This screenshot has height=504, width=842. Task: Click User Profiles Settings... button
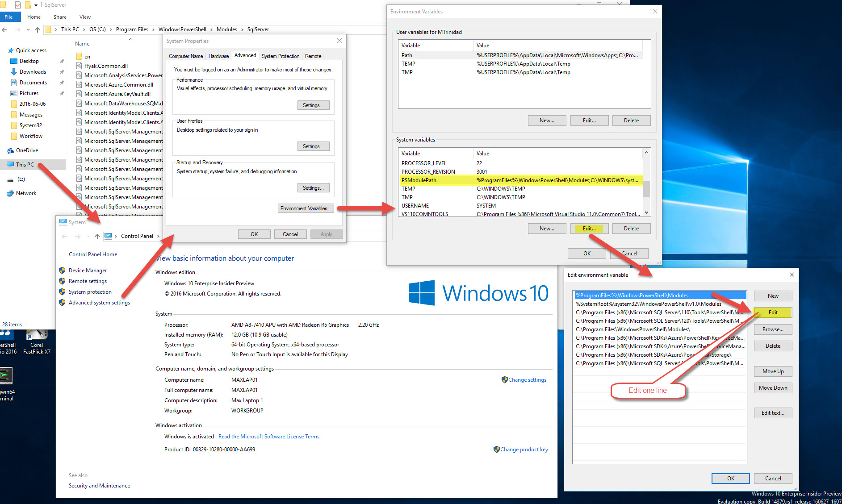coord(313,146)
